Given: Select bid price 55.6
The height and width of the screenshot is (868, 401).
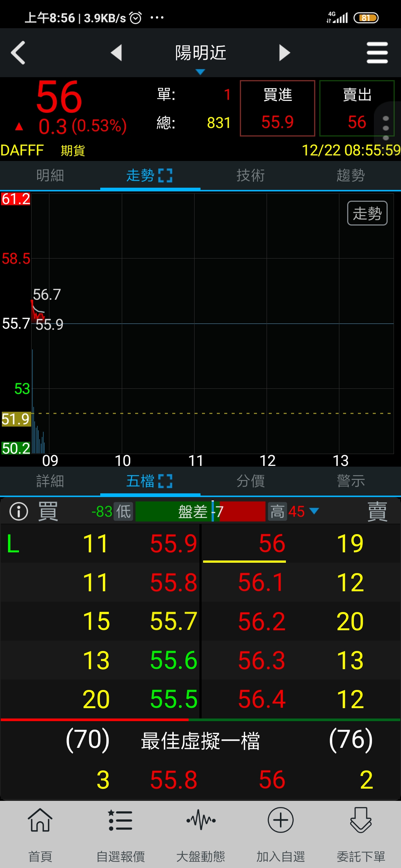Looking at the screenshot, I should tap(173, 660).
